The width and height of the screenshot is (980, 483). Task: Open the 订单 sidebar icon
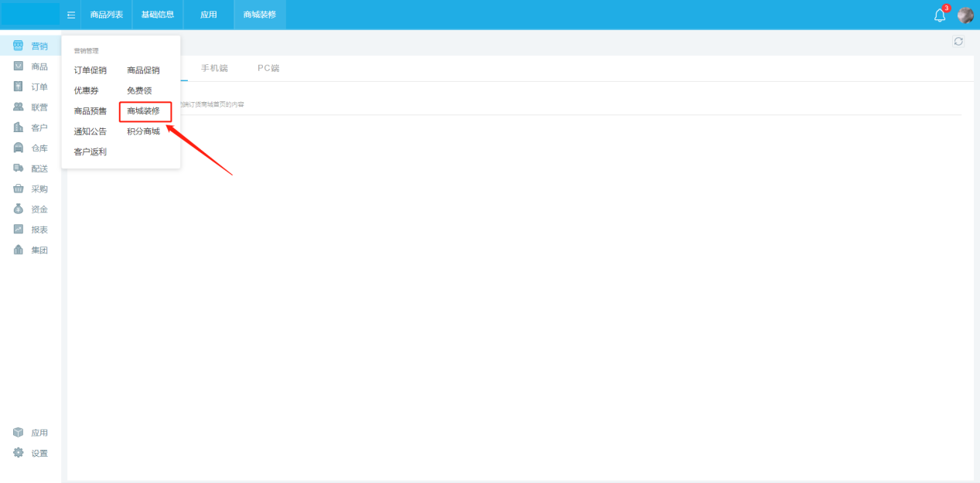[x=19, y=87]
